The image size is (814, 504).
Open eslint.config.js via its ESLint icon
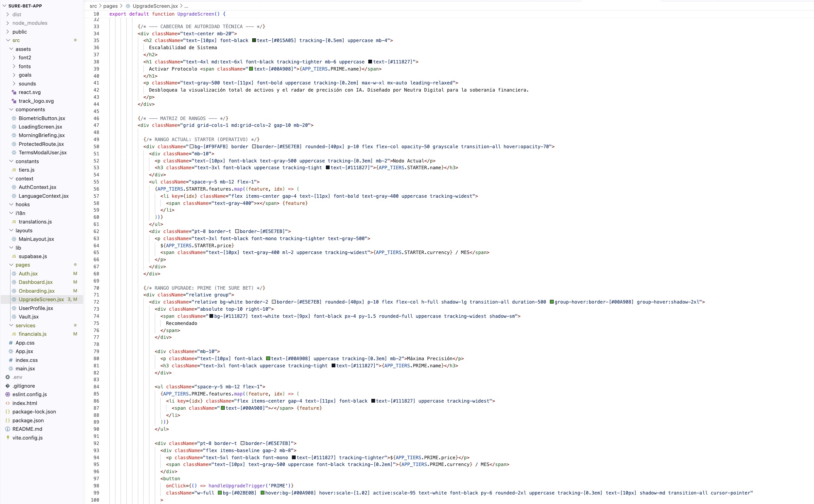7,394
